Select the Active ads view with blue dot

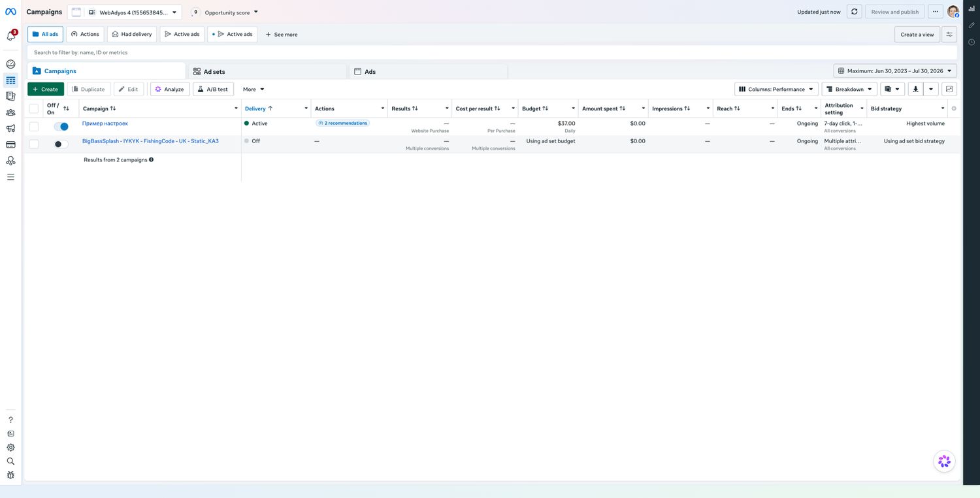(232, 34)
